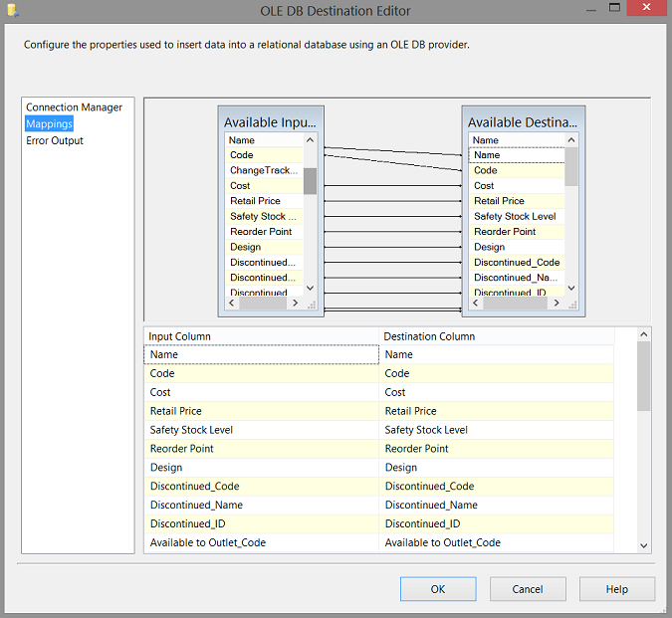Switch to the Error Output page

(x=55, y=141)
